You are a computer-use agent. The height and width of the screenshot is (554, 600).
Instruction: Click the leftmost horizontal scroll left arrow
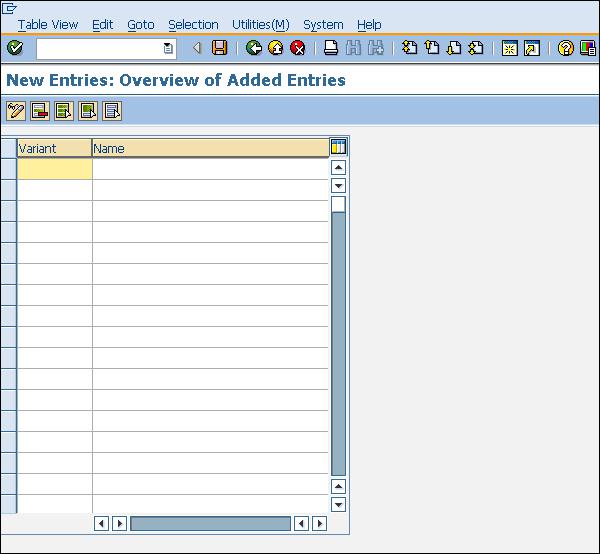(101, 523)
